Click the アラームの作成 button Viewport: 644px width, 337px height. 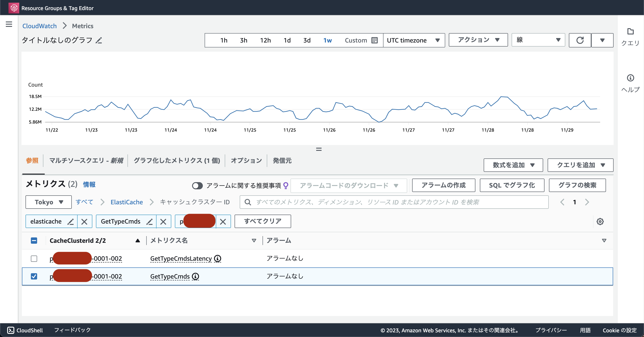point(443,185)
